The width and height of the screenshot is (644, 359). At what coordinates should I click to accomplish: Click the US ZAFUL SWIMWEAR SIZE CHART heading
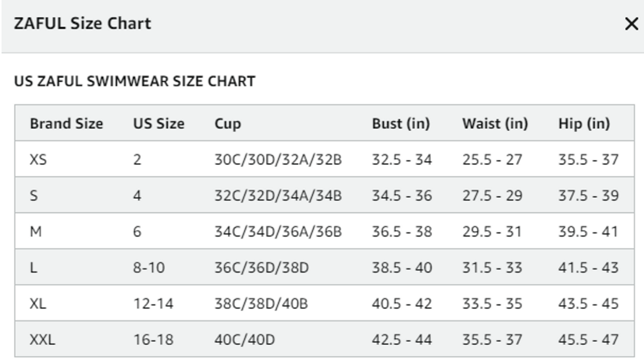pos(135,82)
